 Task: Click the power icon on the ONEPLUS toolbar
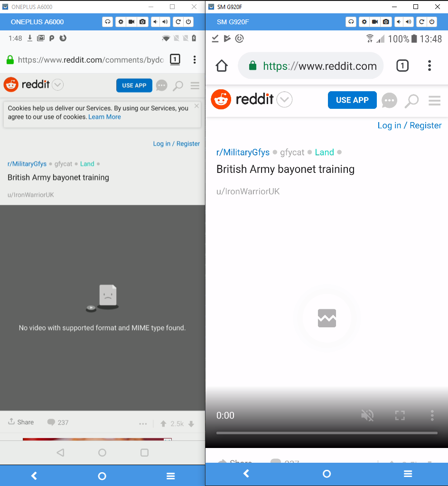coord(188,22)
